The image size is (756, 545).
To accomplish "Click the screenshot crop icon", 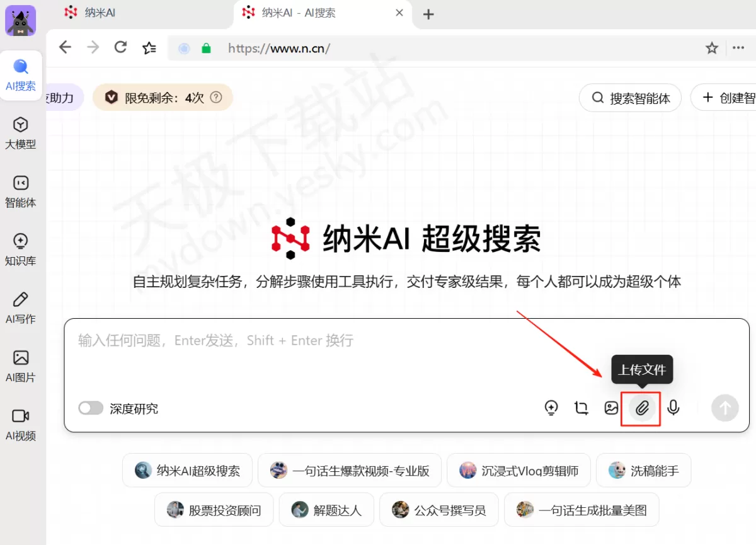I will [581, 408].
